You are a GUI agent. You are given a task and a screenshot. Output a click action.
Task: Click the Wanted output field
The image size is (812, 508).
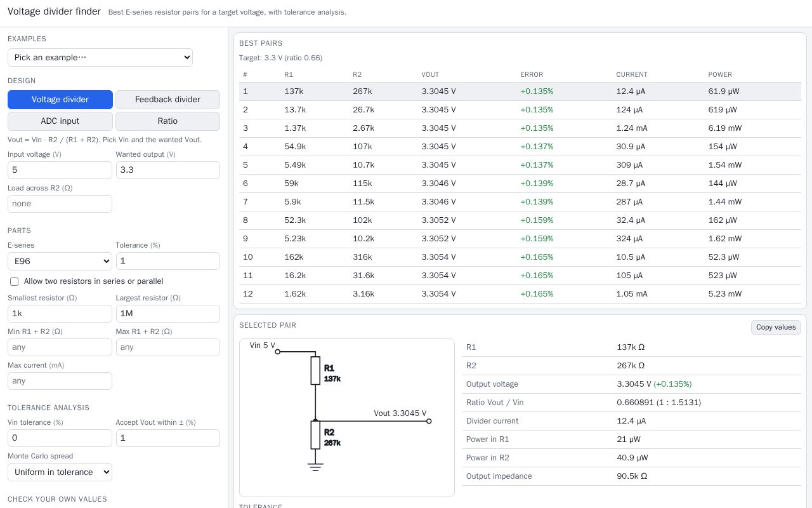pos(168,170)
